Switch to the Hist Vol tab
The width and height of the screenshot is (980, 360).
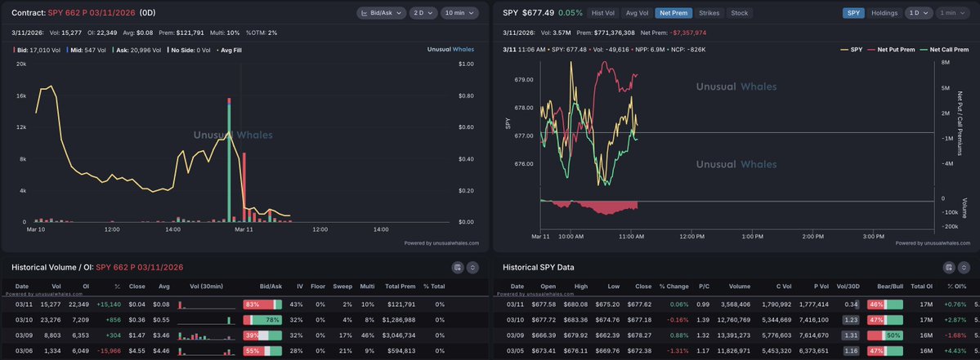click(x=603, y=12)
